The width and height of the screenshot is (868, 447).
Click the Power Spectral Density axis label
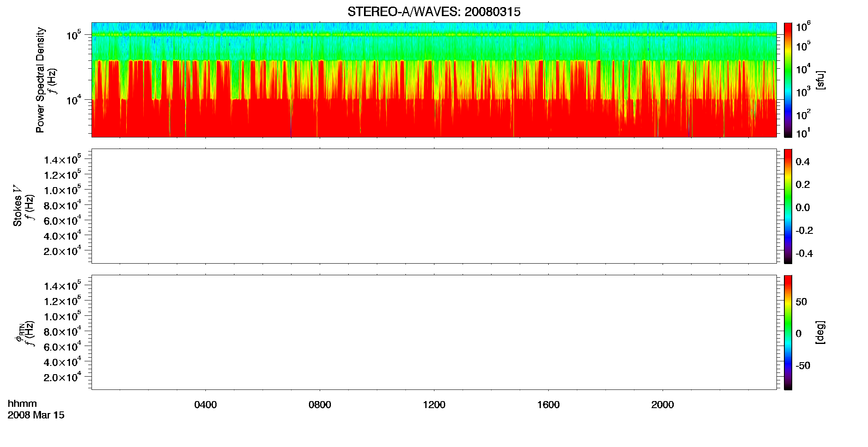click(x=40, y=80)
